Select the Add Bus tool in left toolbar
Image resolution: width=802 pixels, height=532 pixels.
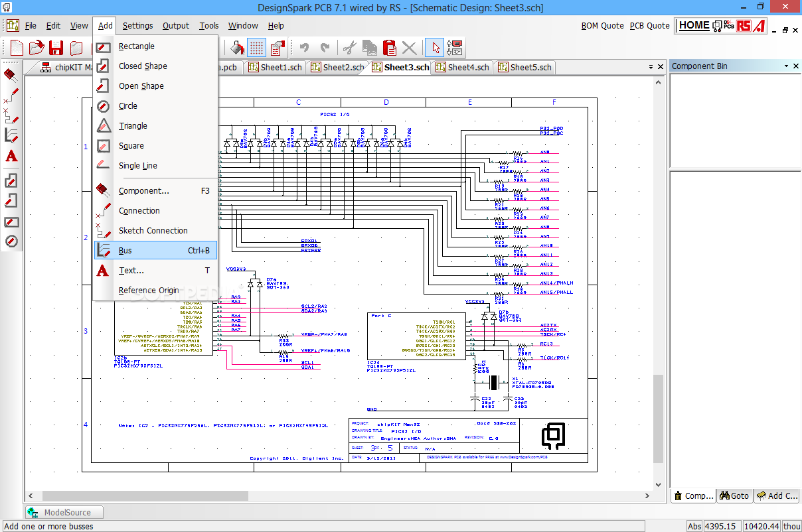pyautogui.click(x=11, y=135)
